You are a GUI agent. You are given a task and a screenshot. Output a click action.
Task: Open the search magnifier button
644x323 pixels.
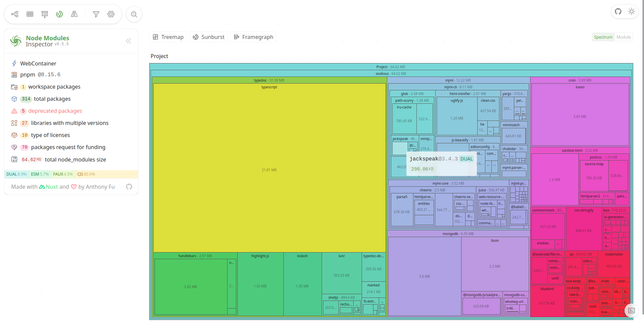tap(134, 14)
